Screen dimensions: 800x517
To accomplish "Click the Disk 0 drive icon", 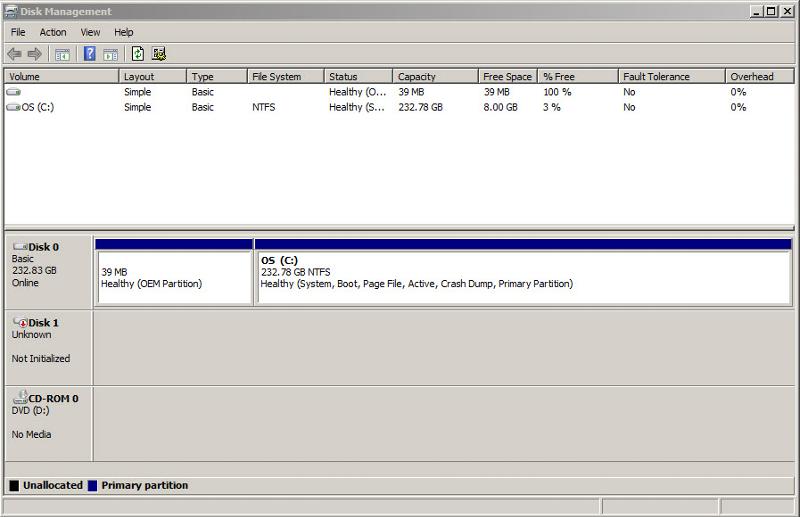I will coord(20,247).
